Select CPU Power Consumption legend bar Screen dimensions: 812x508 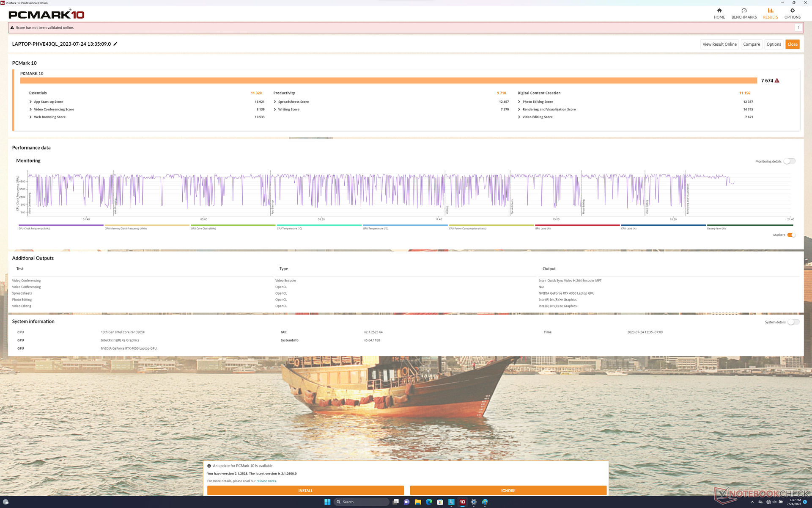(491, 225)
